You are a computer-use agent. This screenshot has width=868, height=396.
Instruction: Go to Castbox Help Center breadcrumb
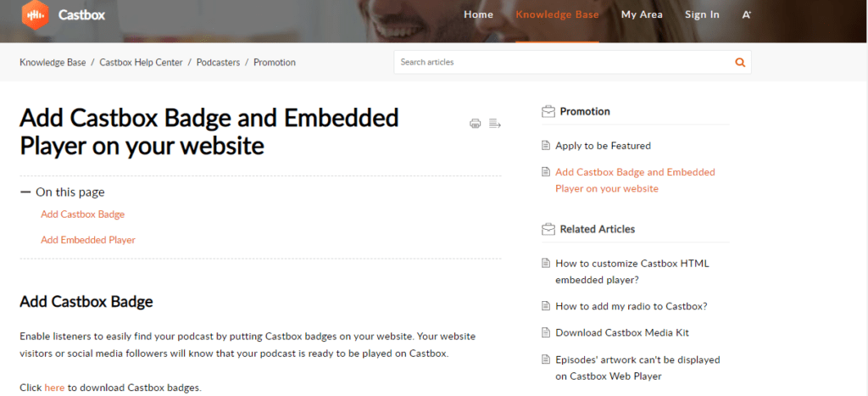click(x=141, y=62)
